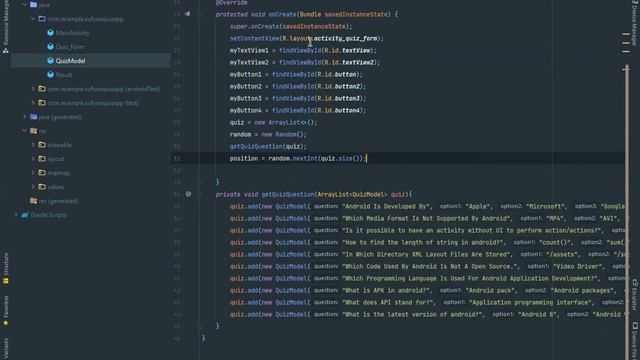The height and width of the screenshot is (360, 640).
Task: Click 'position = random.nextInt' line
Action: point(298,158)
